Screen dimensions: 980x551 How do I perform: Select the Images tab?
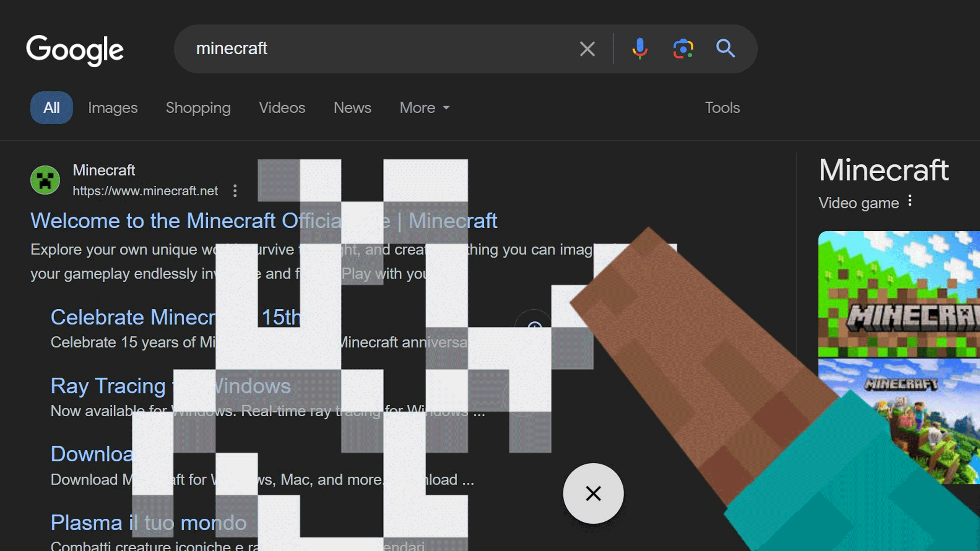[x=112, y=108]
